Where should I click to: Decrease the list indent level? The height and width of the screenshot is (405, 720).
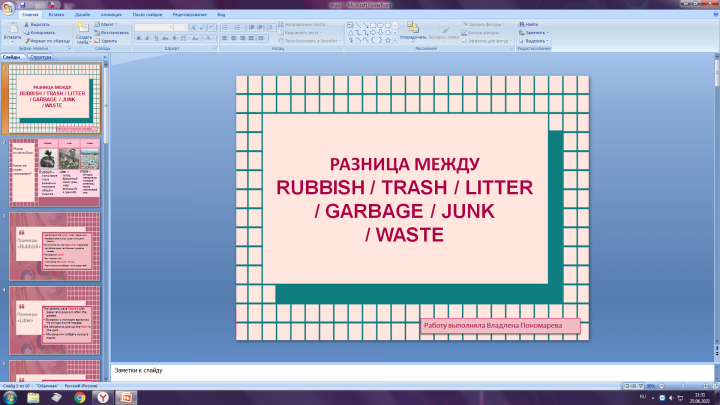click(x=252, y=28)
